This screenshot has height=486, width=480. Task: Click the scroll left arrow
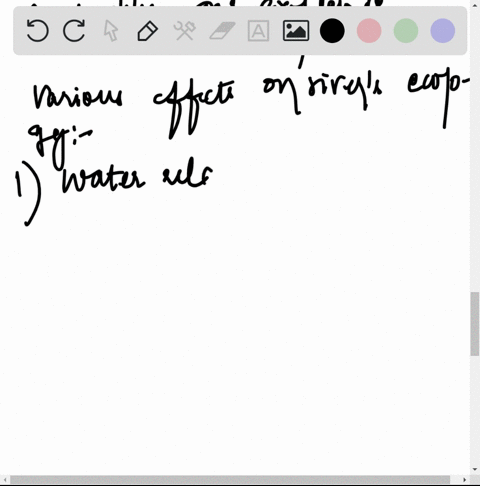(x=5, y=480)
